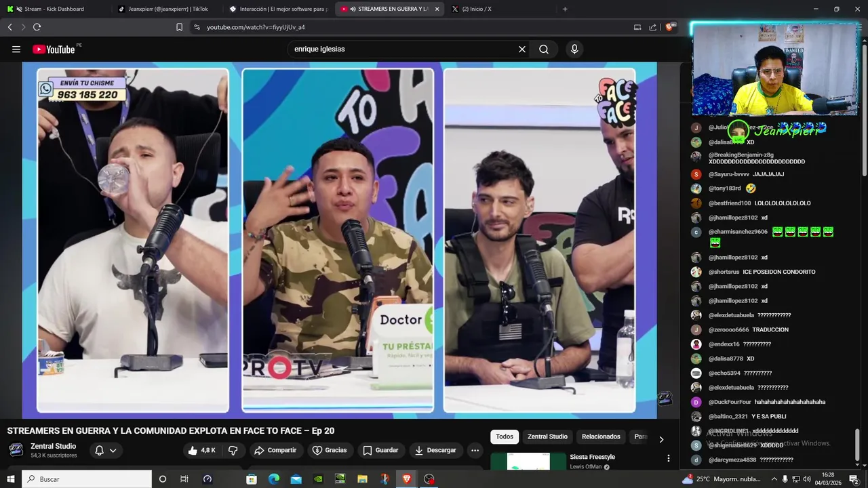This screenshot has height=488, width=868.
Task: Click the YouTube search input field
Action: click(403, 49)
